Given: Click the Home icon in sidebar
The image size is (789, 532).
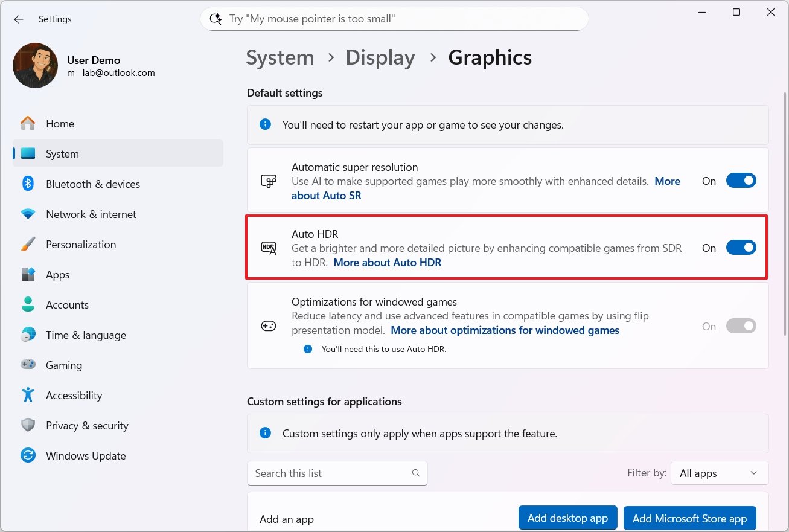Looking at the screenshot, I should 28,124.
